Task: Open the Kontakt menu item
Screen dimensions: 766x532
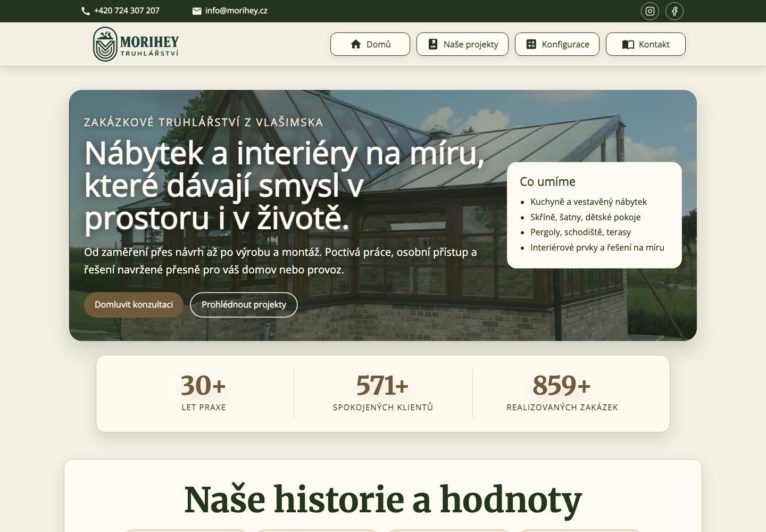Action: (646, 44)
